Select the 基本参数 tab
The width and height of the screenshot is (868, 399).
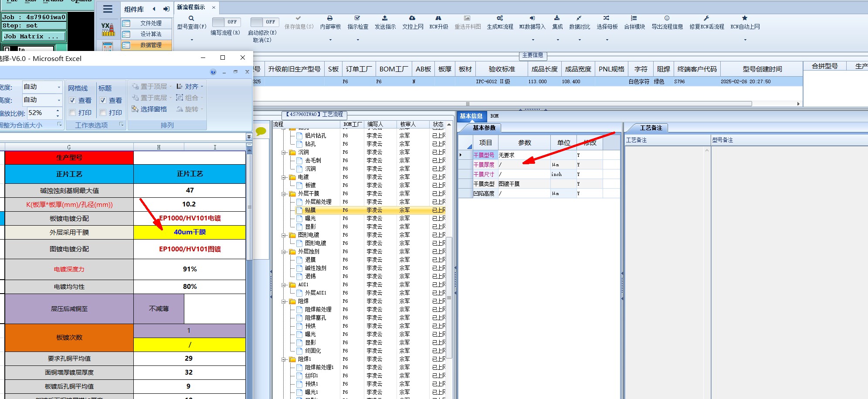click(484, 128)
